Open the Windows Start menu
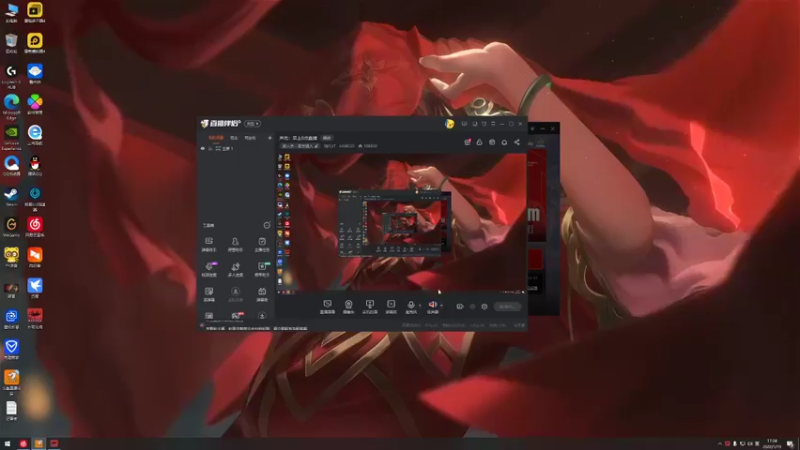800x450 pixels. (x=7, y=444)
